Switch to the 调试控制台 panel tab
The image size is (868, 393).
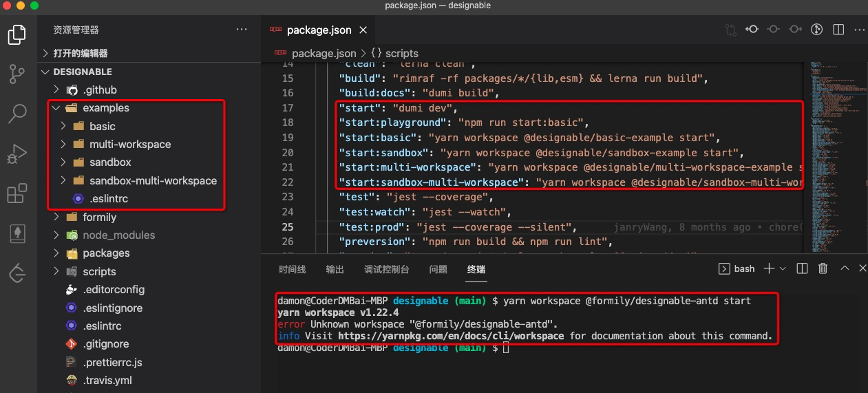pyautogui.click(x=387, y=269)
